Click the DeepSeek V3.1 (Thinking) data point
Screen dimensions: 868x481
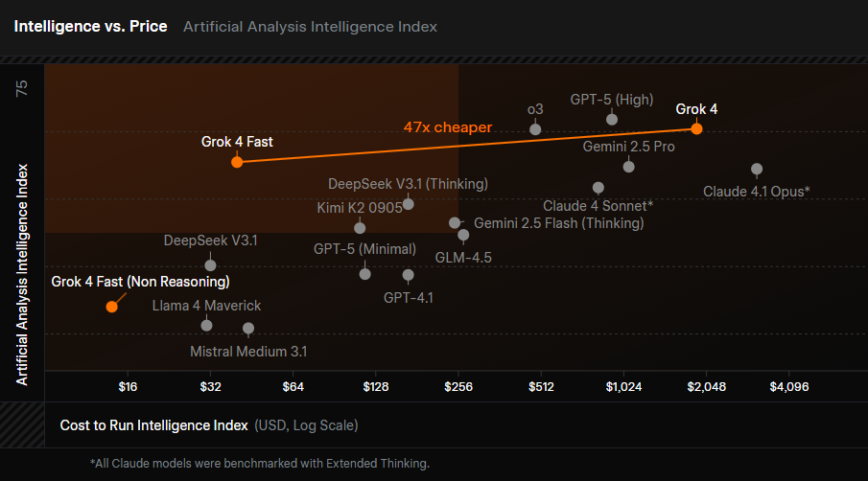(x=409, y=203)
